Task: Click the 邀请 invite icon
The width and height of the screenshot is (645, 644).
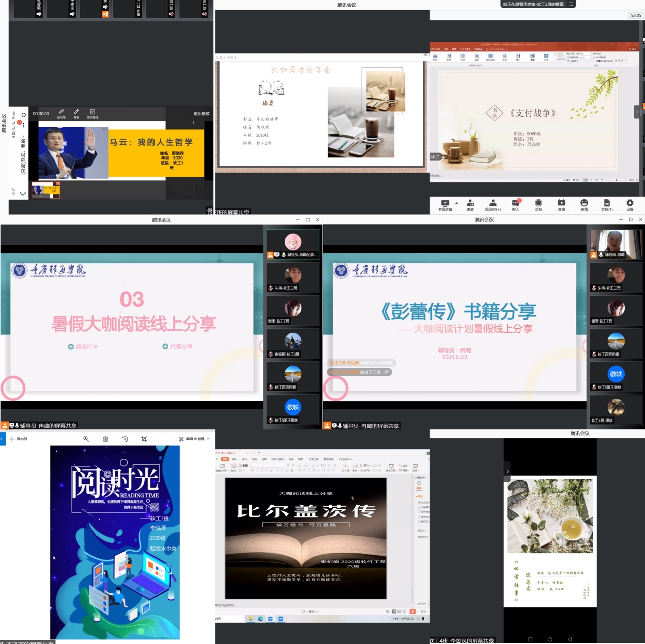Action: (x=470, y=204)
